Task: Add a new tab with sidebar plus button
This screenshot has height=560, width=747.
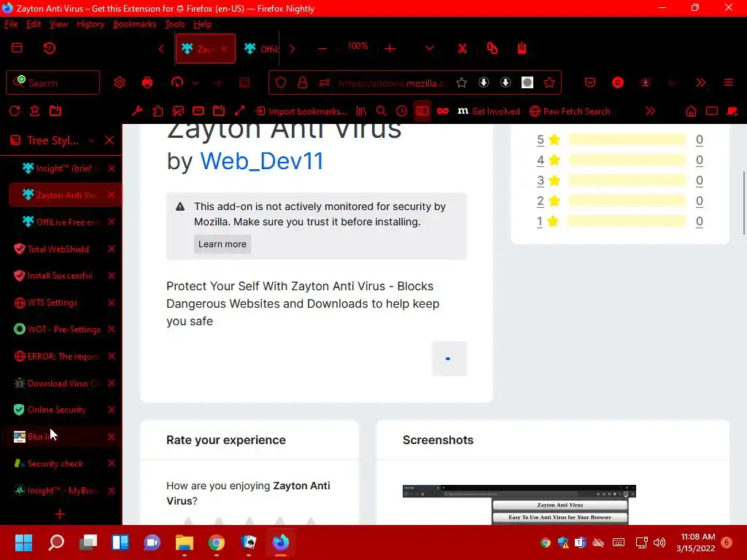Action: (60, 514)
